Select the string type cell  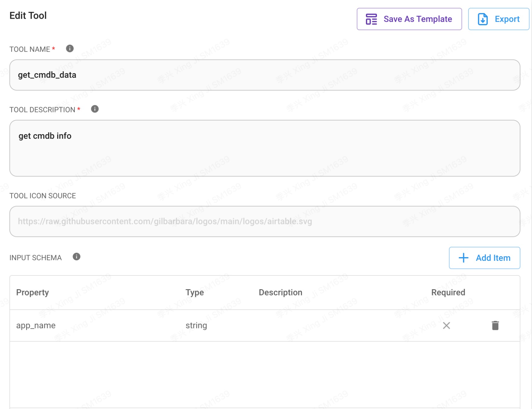(196, 326)
